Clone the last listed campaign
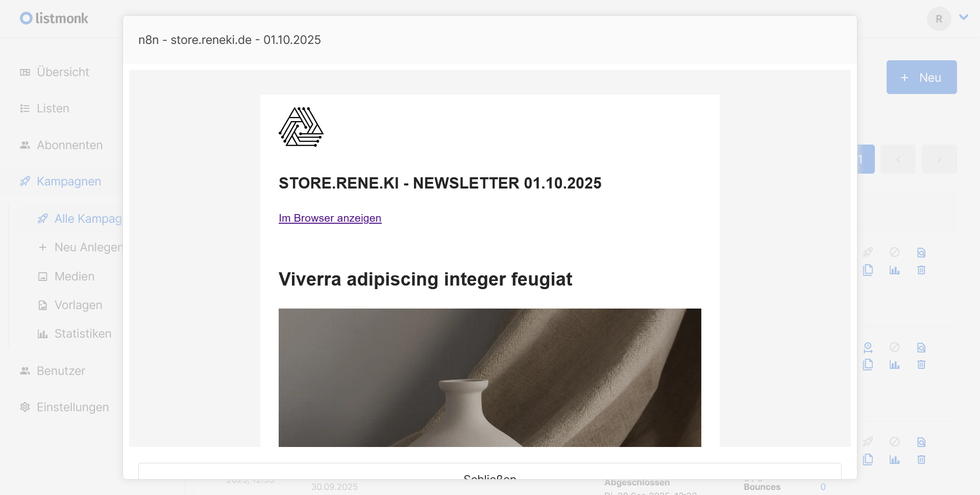 868,459
